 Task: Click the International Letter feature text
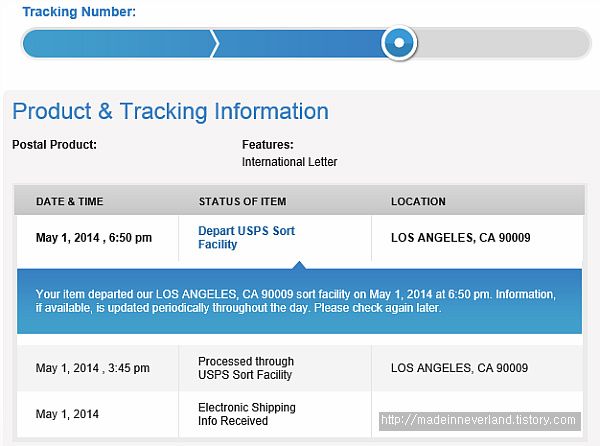[289, 162]
